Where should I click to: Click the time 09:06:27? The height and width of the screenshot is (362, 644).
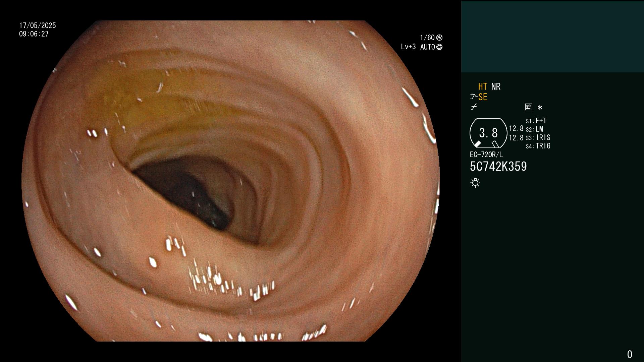pyautogui.click(x=34, y=34)
